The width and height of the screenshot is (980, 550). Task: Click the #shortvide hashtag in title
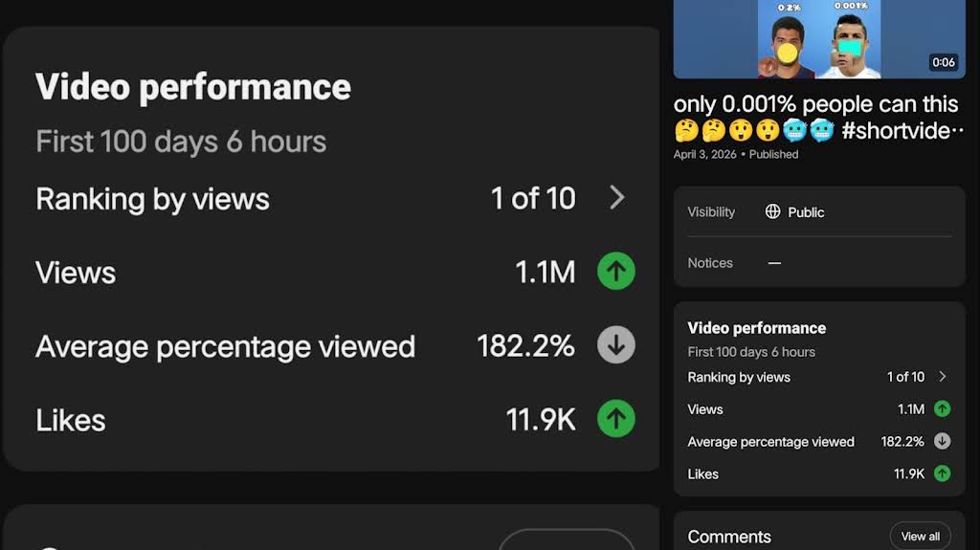coord(902,131)
